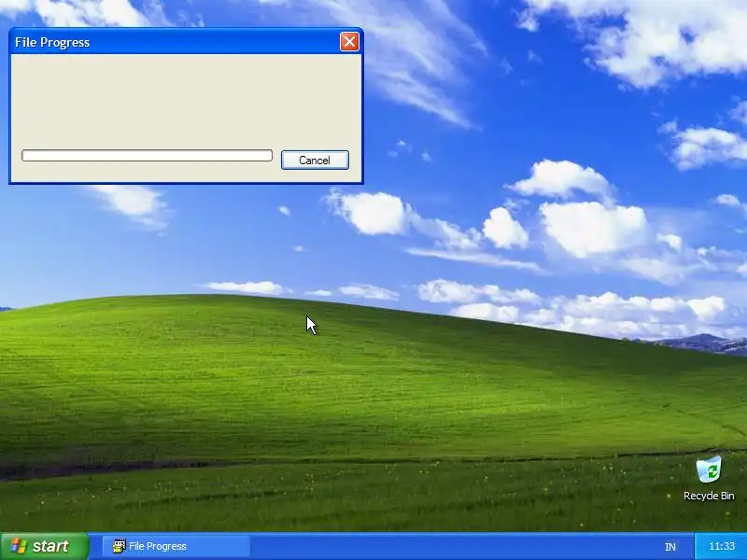Open the Start menu
This screenshot has width=747, height=560.
click(x=44, y=546)
